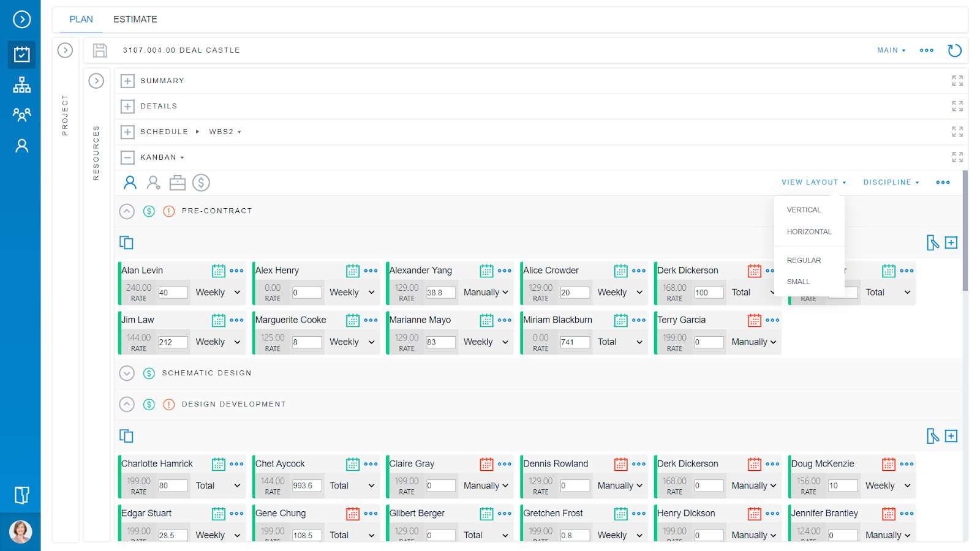Select the dollar filter icon in Kanban toolbar

tap(201, 182)
